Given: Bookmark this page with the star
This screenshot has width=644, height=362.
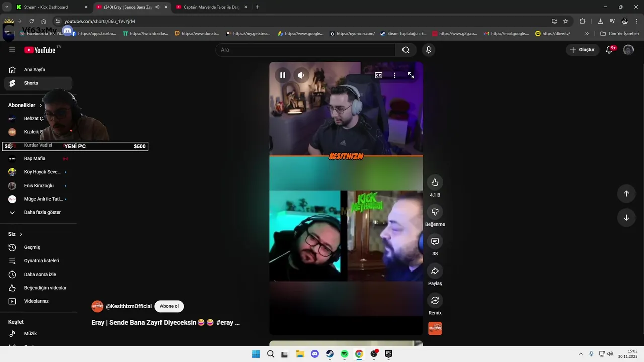Looking at the screenshot, I should (x=566, y=21).
